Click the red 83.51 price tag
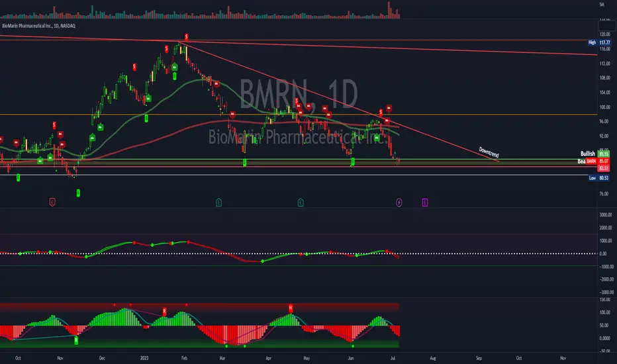This screenshot has width=617, height=364. pyautogui.click(x=604, y=168)
